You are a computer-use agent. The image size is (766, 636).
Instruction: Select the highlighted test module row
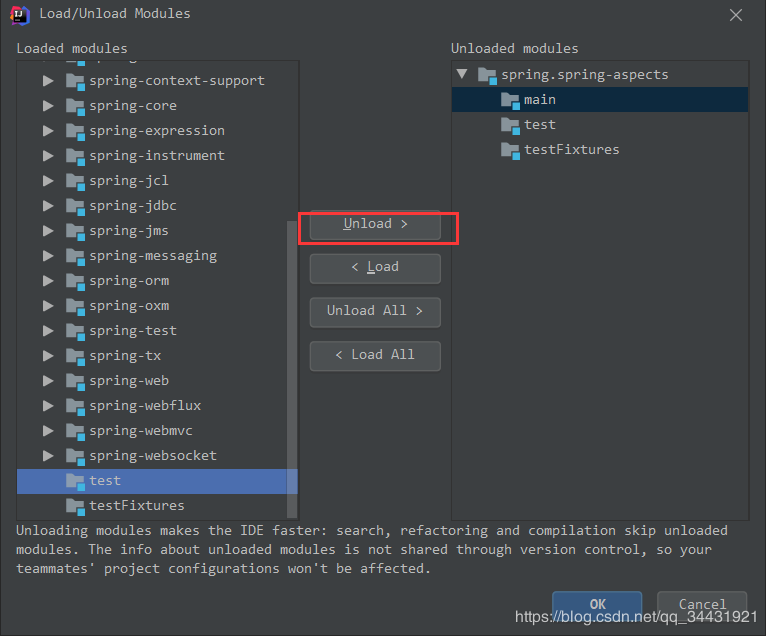157,481
